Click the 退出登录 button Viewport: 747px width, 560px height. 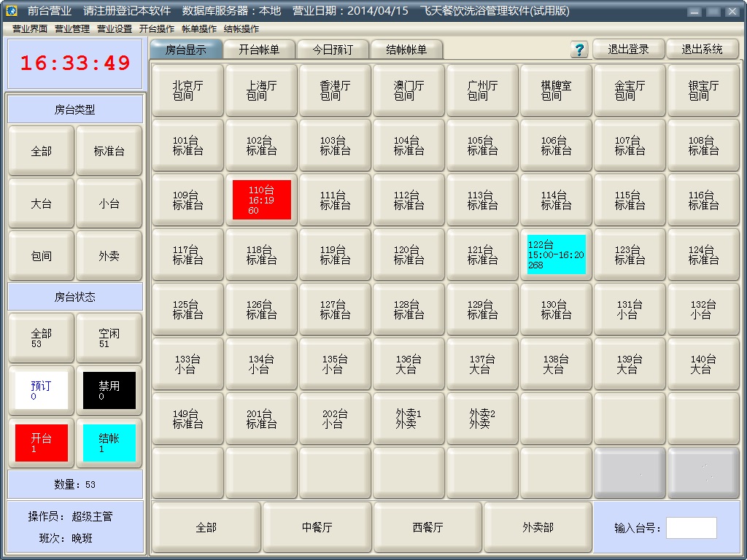pos(628,49)
